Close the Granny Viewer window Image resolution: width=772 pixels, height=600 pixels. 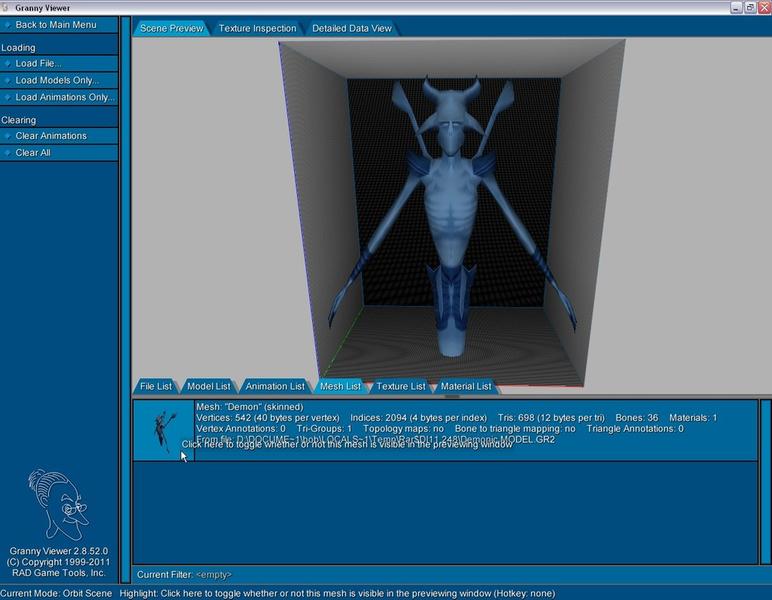click(x=765, y=7)
